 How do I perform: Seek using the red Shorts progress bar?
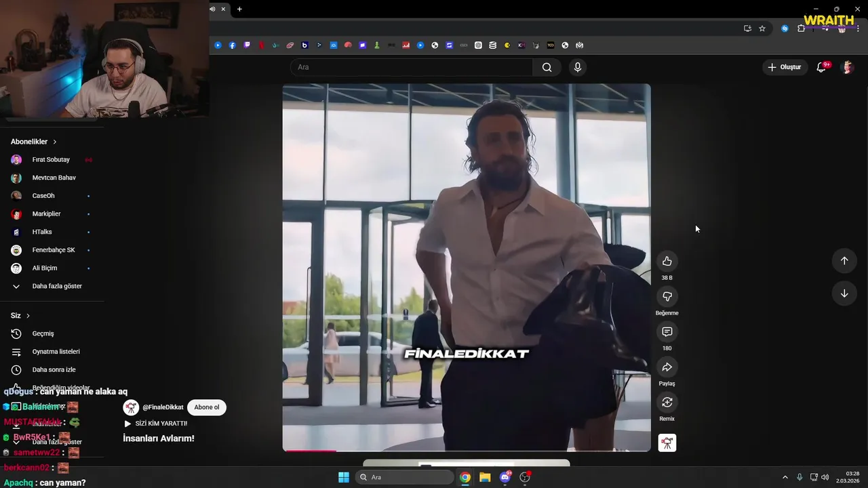pyautogui.click(x=467, y=450)
